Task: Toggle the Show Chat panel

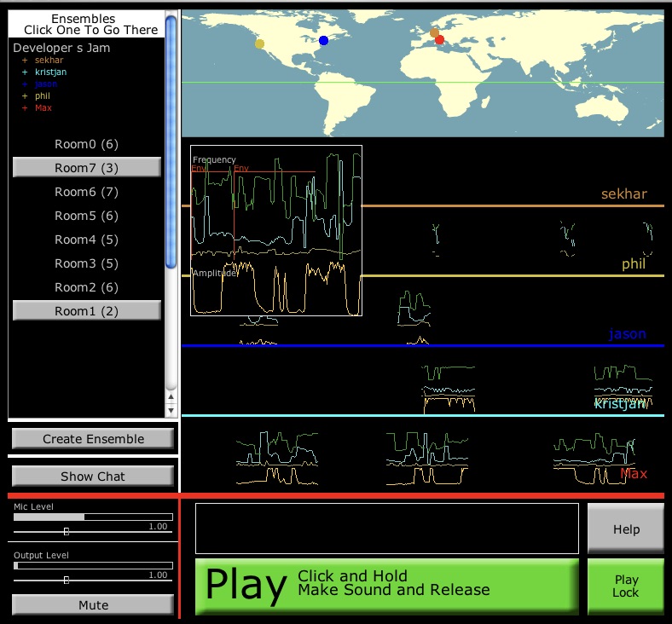Action: point(93,477)
